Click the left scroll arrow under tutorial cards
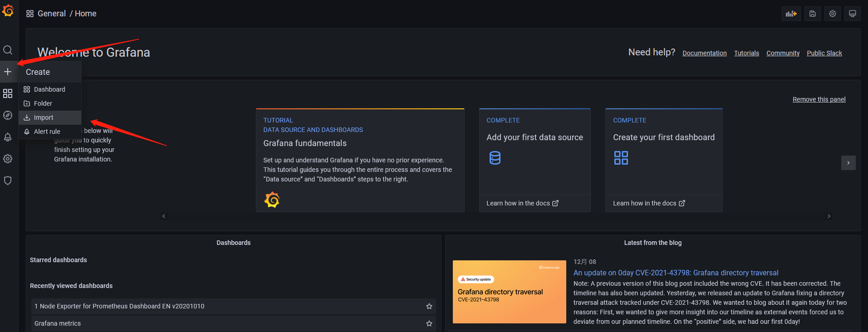 click(x=164, y=216)
